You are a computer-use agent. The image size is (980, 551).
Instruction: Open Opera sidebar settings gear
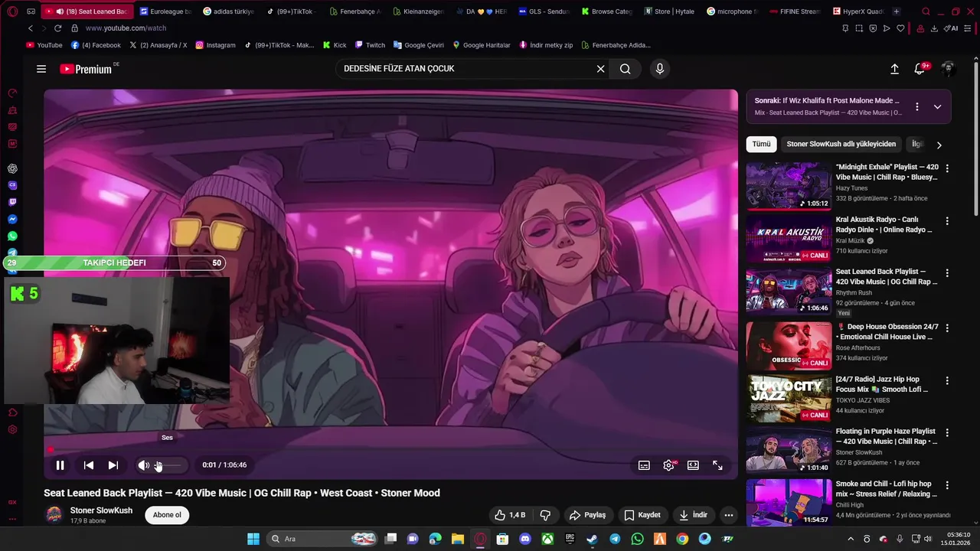pyautogui.click(x=12, y=430)
